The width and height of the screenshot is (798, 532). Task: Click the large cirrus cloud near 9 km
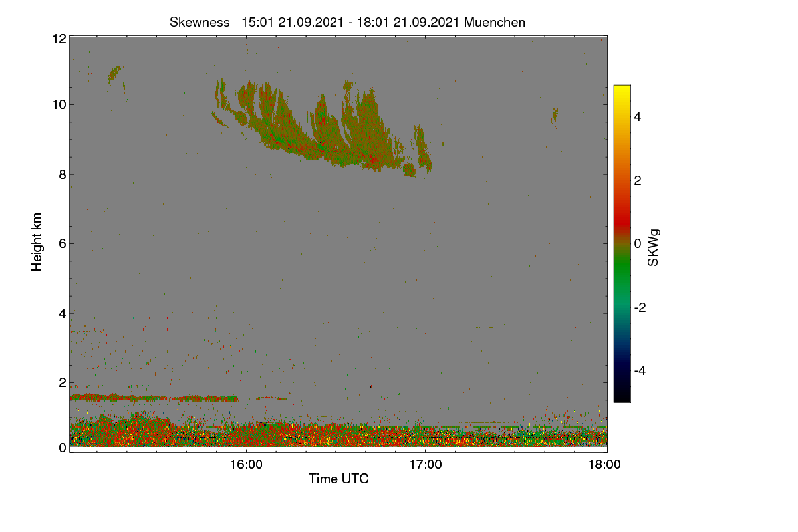point(323,126)
